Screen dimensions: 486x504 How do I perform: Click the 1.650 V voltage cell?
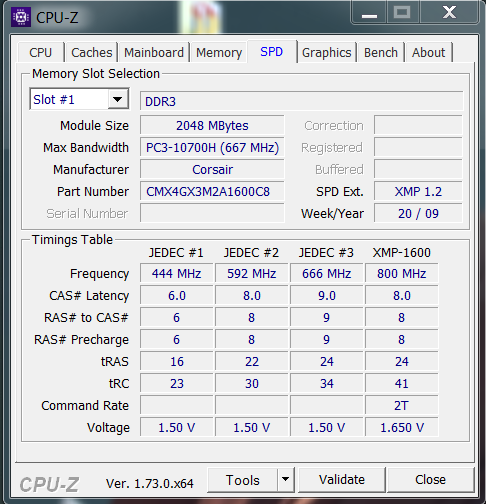pyautogui.click(x=402, y=427)
